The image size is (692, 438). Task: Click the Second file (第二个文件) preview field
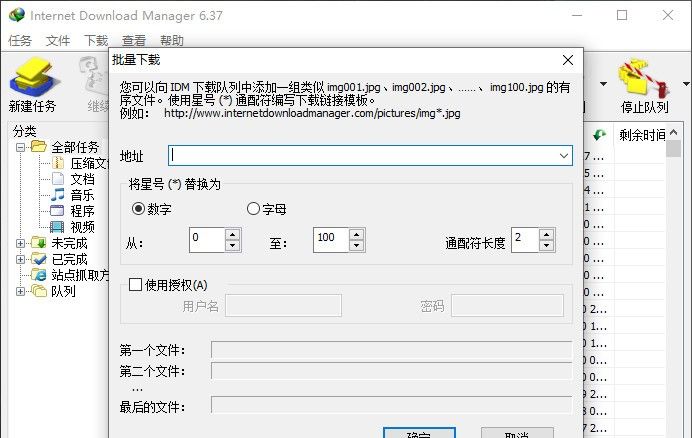point(391,371)
